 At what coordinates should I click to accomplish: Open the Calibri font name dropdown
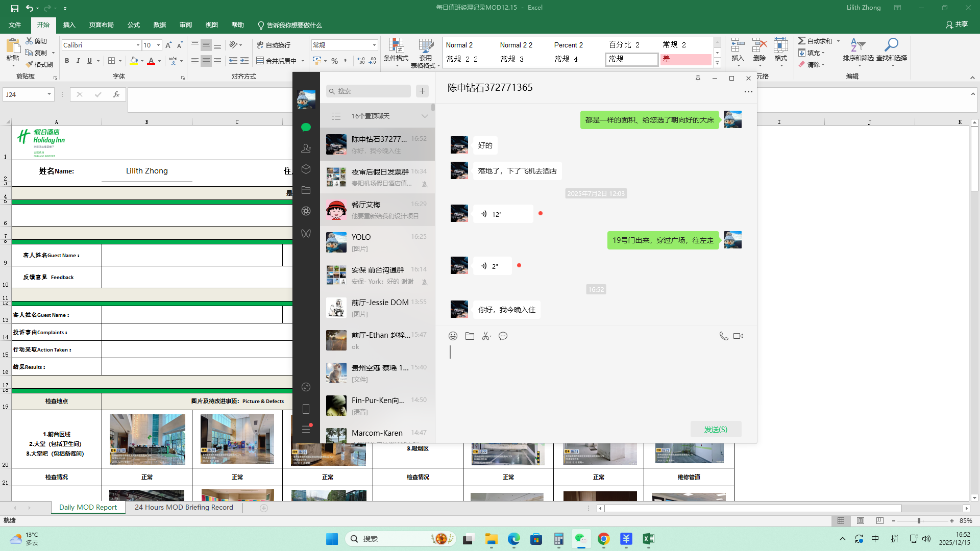click(x=138, y=45)
